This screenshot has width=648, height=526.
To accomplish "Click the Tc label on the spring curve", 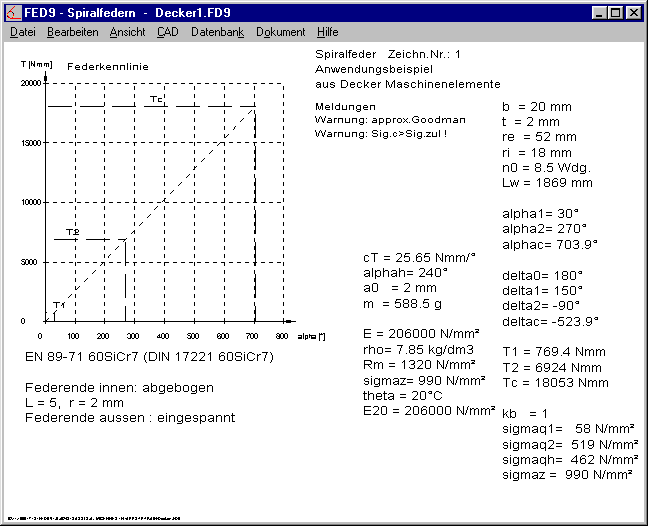I will [x=156, y=99].
